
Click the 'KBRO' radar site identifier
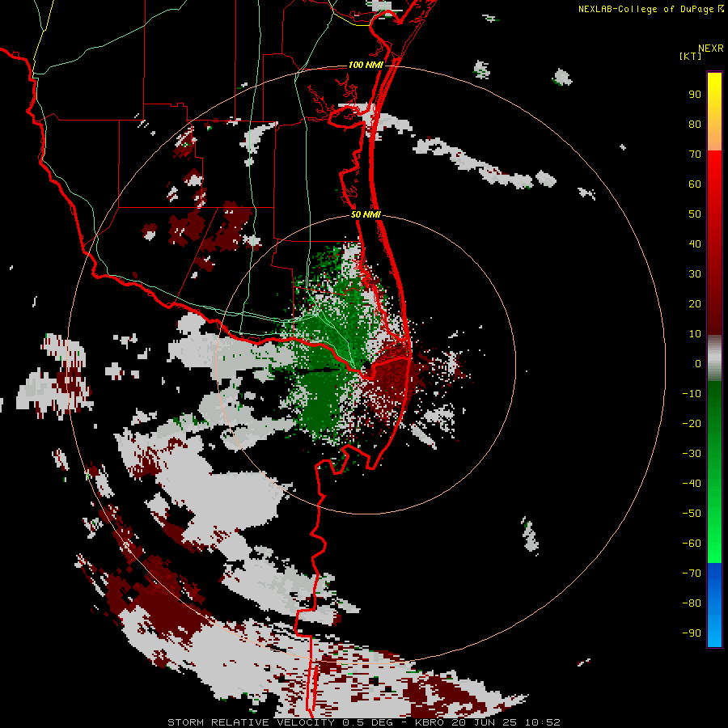(430, 722)
